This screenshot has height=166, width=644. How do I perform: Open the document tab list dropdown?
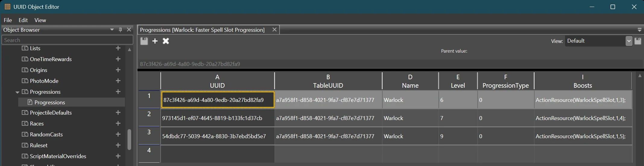point(639,30)
